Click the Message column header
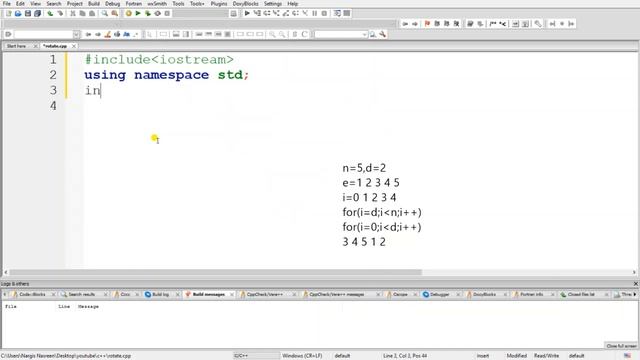The image size is (640, 360). pos(88,307)
